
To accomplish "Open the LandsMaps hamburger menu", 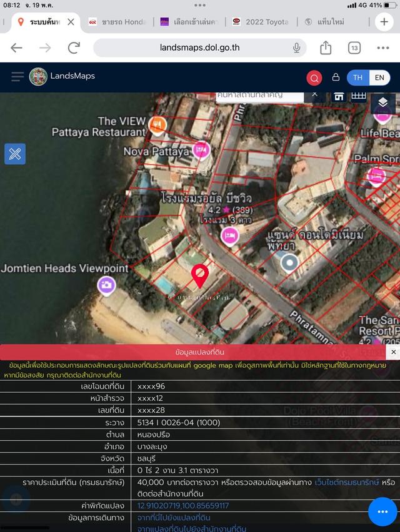I will [x=17, y=76].
